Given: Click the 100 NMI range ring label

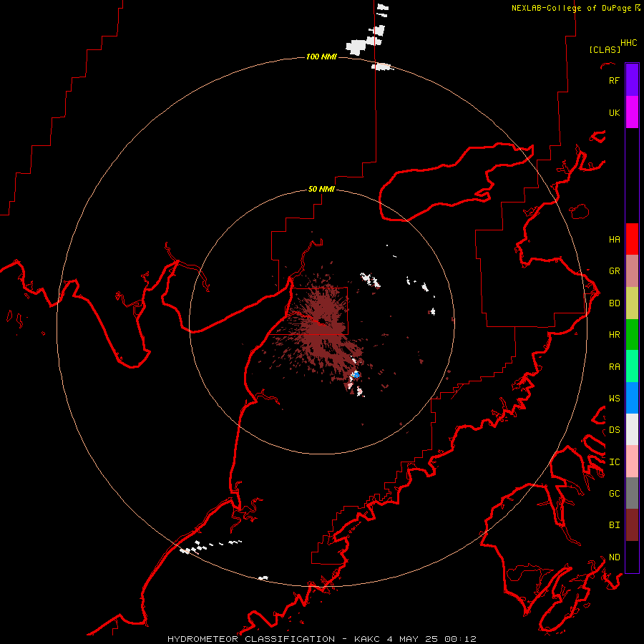Looking at the screenshot, I should (321, 57).
